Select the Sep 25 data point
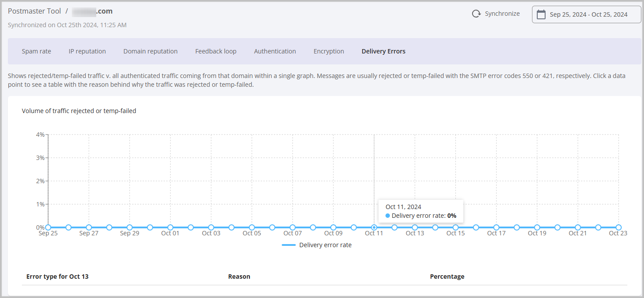Viewport: 644px width, 298px height. (x=48, y=227)
